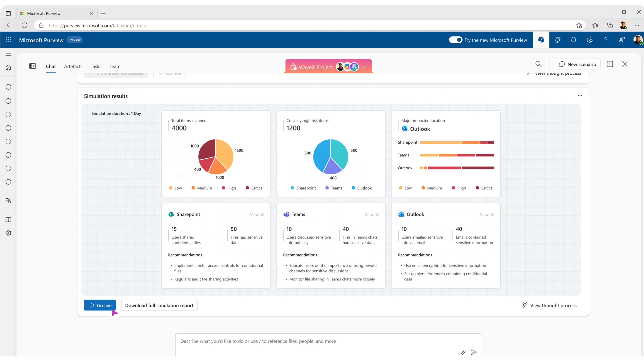This screenshot has width=644, height=362.
Task: Switch to the Artefacts tab
Action: point(73,66)
